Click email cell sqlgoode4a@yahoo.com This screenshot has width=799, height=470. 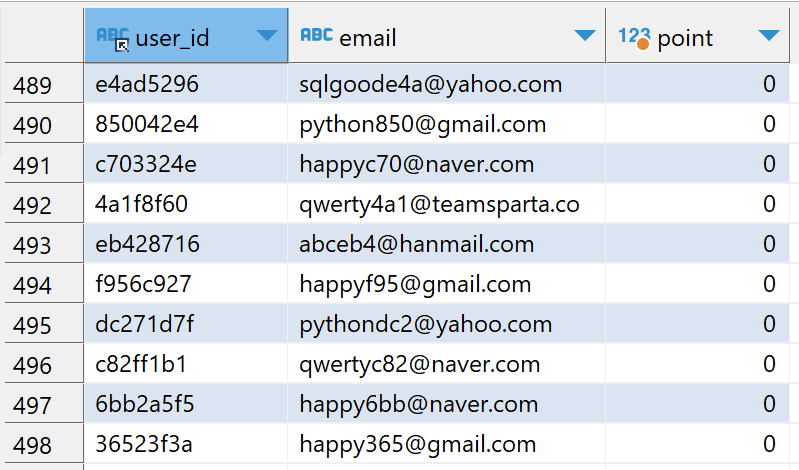pyautogui.click(x=447, y=84)
